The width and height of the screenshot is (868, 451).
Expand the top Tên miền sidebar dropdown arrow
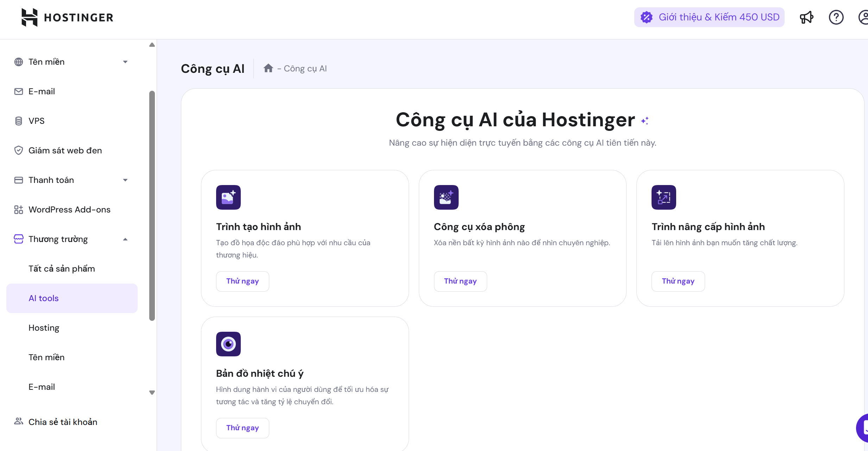point(125,62)
